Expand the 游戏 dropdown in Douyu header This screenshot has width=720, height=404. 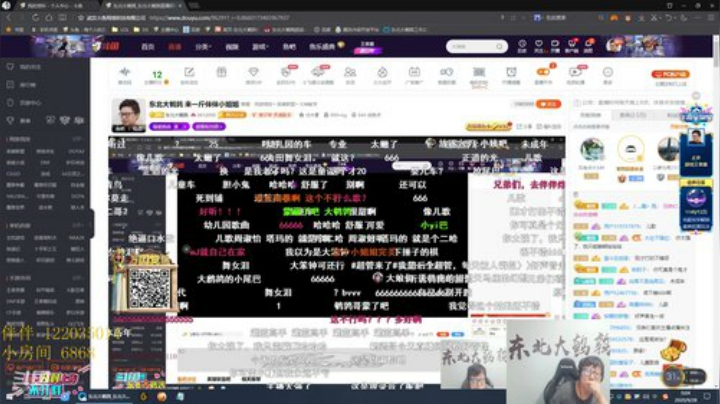coord(260,47)
